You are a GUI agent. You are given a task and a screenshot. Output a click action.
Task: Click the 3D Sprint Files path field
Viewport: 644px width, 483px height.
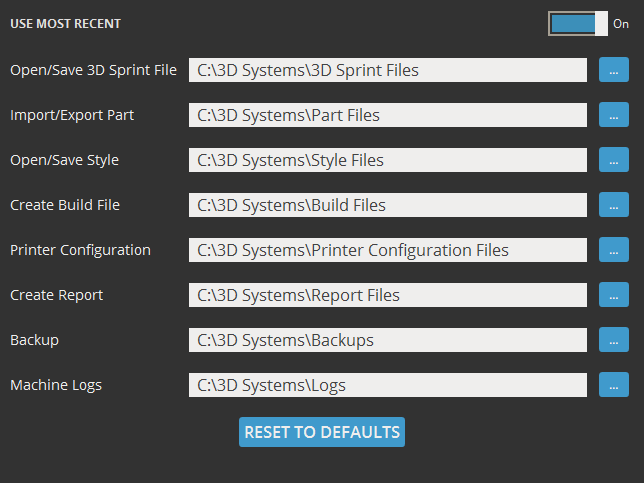387,70
